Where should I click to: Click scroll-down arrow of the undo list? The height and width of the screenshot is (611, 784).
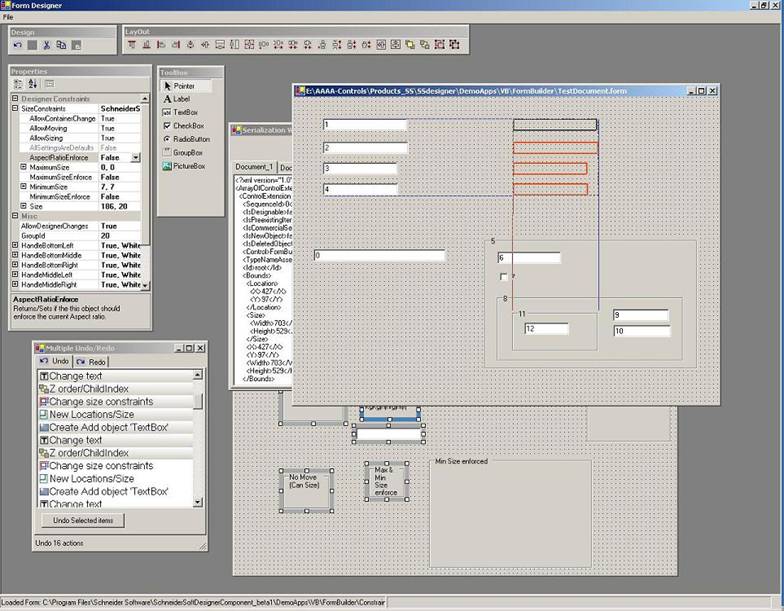198,502
